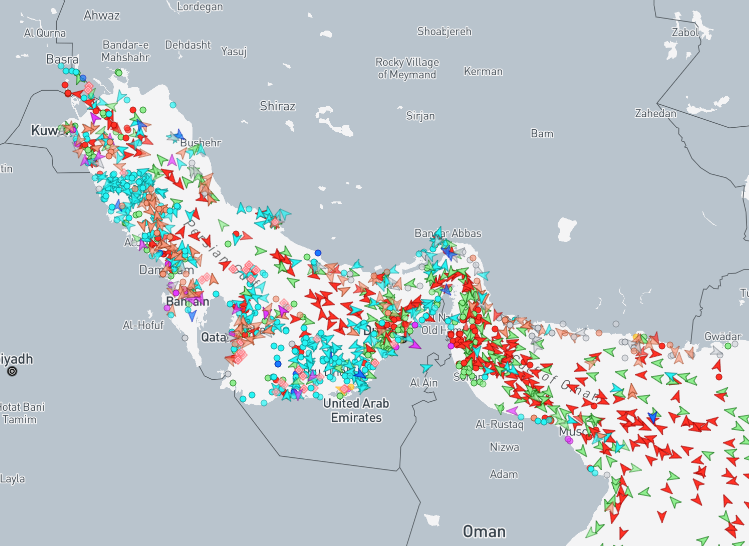Click the dark blue circle in southern Persian Gulf

pos(278,364)
